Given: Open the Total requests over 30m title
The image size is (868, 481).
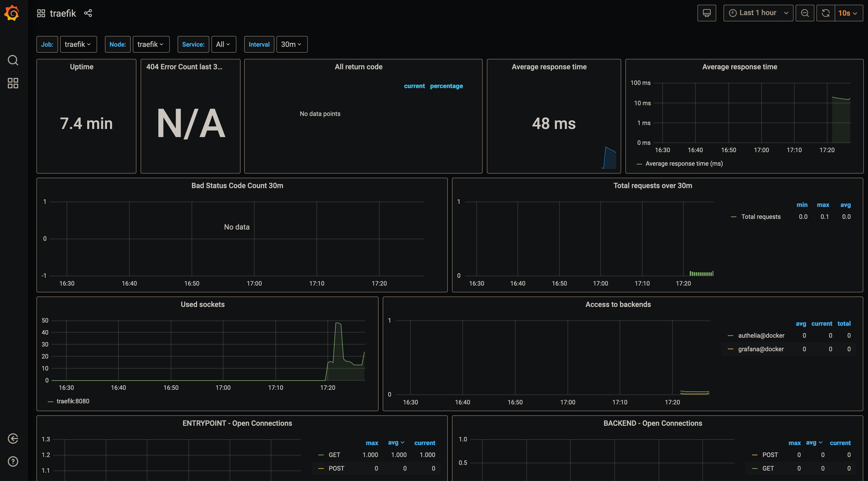Looking at the screenshot, I should tap(653, 186).
